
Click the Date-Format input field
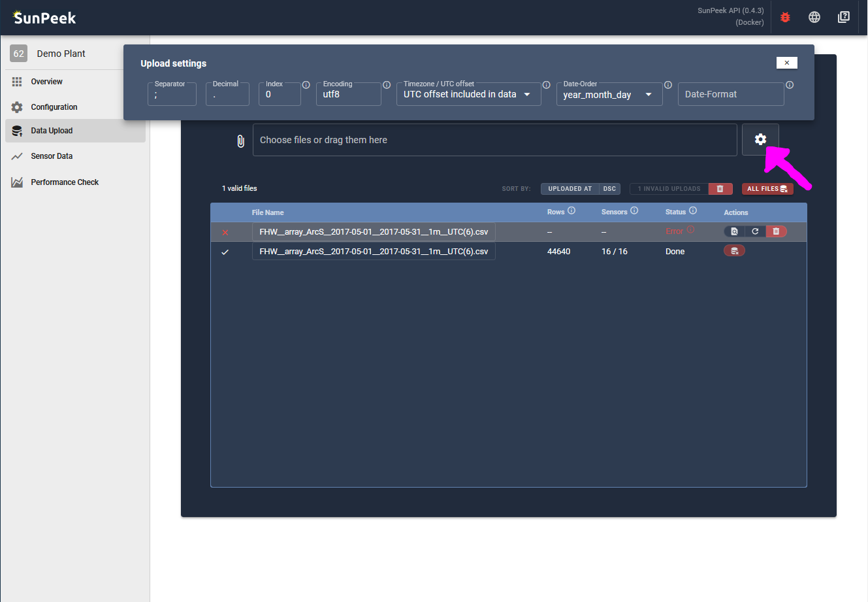pos(731,94)
